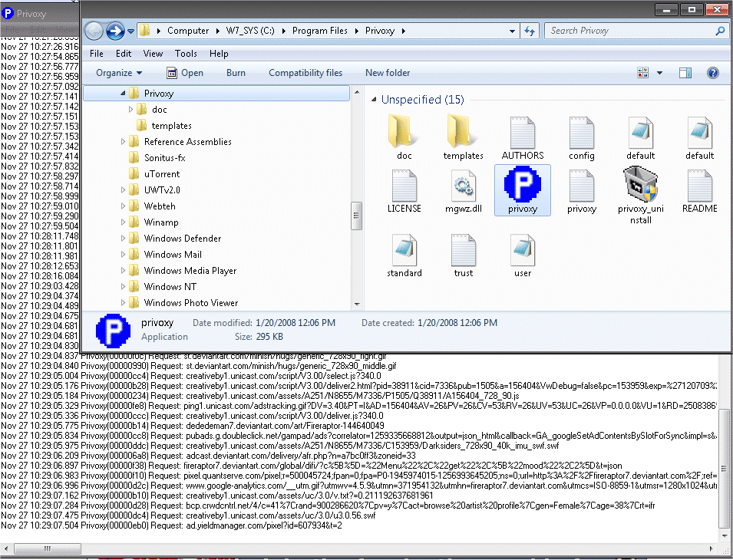Viewport: 733px width, 560px height.
Task: Expand the Windows NT tree folder arrow
Action: click(x=123, y=286)
